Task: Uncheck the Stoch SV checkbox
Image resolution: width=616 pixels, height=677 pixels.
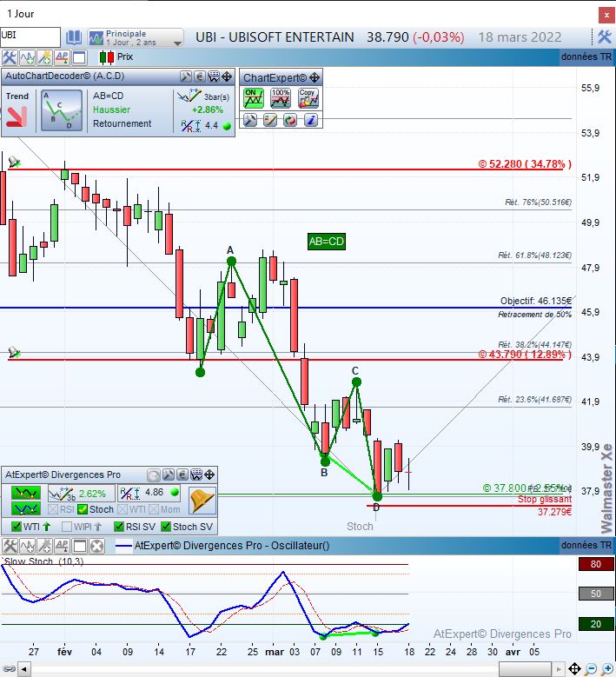Action: click(x=166, y=527)
